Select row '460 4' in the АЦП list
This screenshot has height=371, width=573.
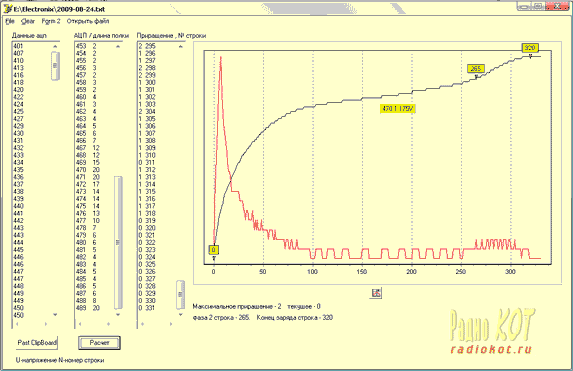click(86, 97)
